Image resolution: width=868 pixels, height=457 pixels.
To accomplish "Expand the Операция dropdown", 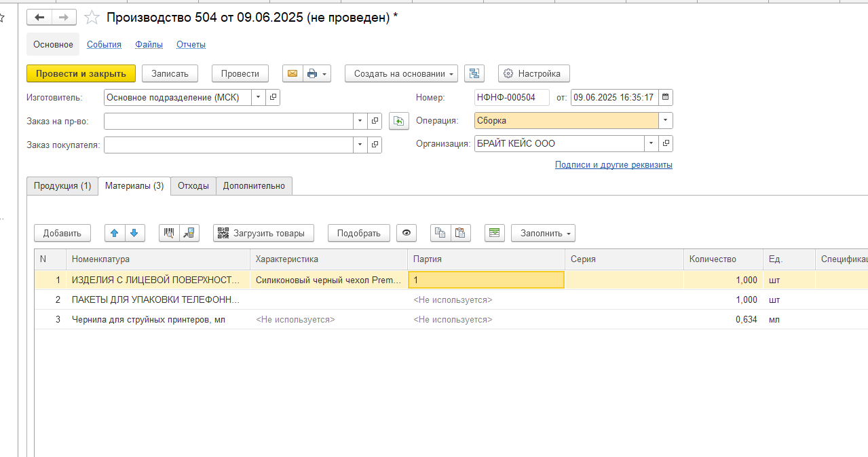I will pos(665,121).
